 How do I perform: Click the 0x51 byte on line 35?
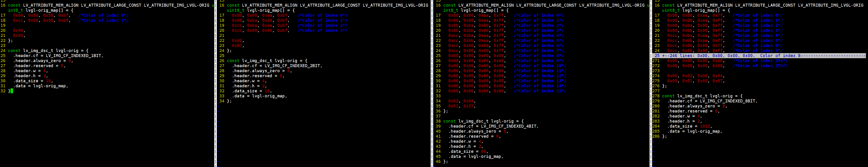tap(453, 106)
